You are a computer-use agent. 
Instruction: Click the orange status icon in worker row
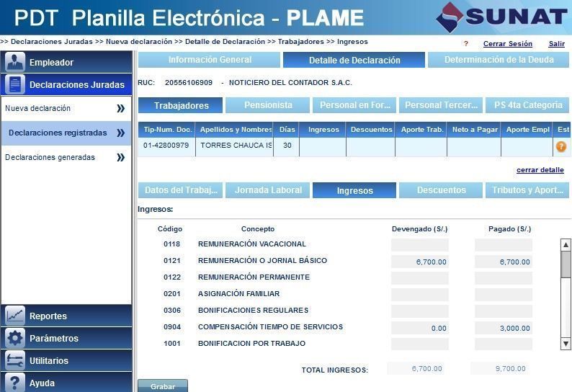[x=561, y=146]
